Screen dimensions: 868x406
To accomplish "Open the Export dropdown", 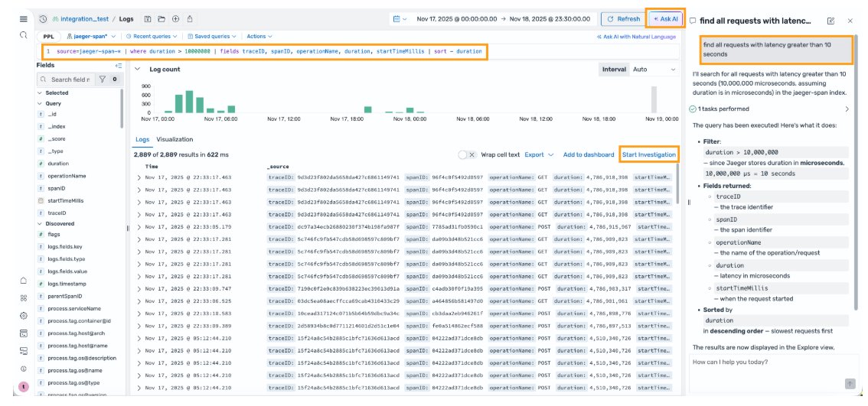I will [539, 155].
